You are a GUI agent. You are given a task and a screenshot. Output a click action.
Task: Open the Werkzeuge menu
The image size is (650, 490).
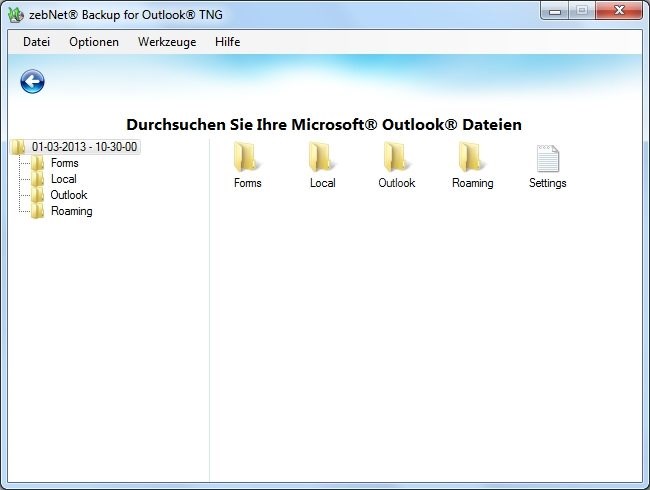[x=167, y=42]
